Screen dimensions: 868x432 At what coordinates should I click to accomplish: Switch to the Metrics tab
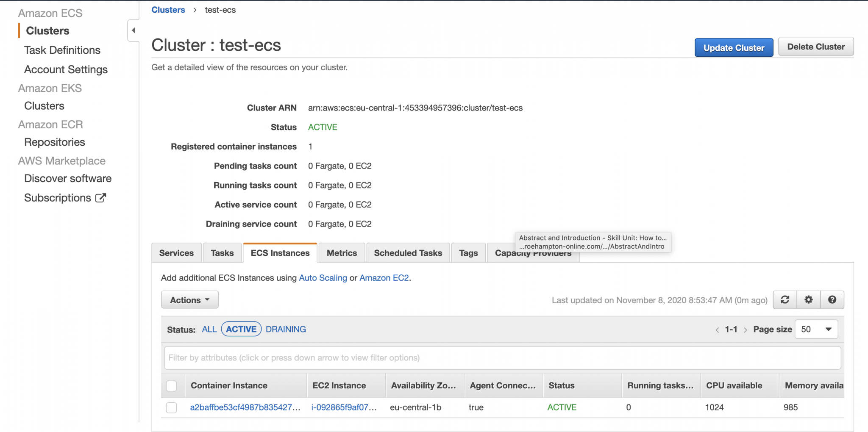(341, 252)
